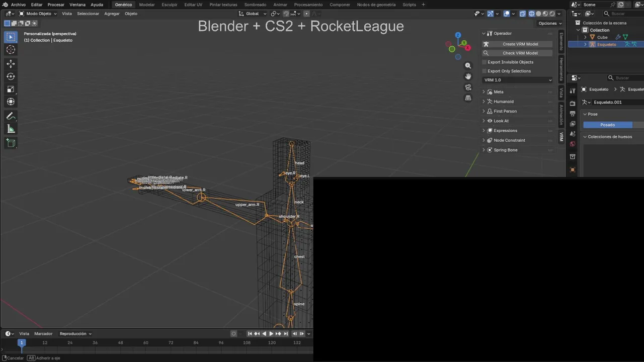Open the Global transform orientation dropdown

[x=253, y=14]
